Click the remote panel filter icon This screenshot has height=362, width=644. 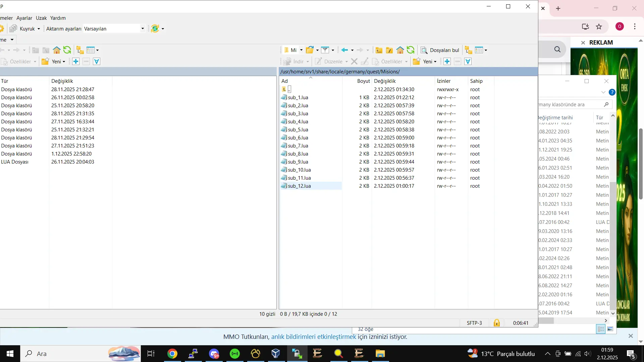(325, 50)
